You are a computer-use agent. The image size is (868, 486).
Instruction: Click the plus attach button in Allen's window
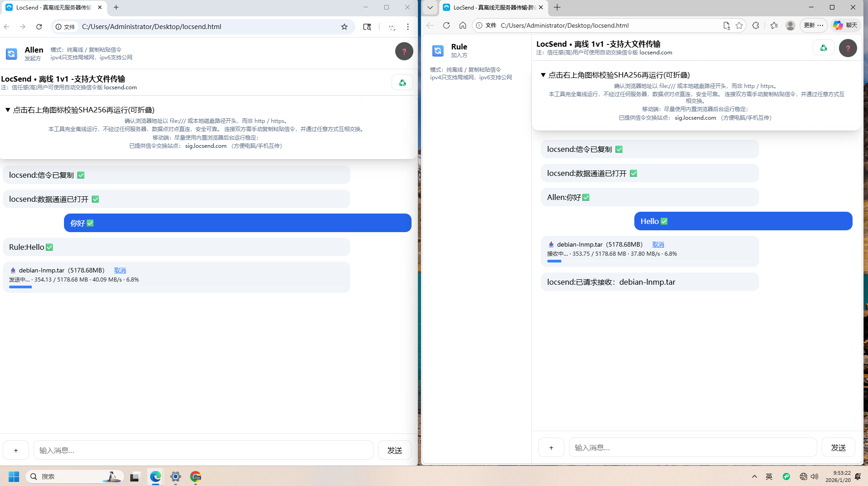tap(16, 450)
